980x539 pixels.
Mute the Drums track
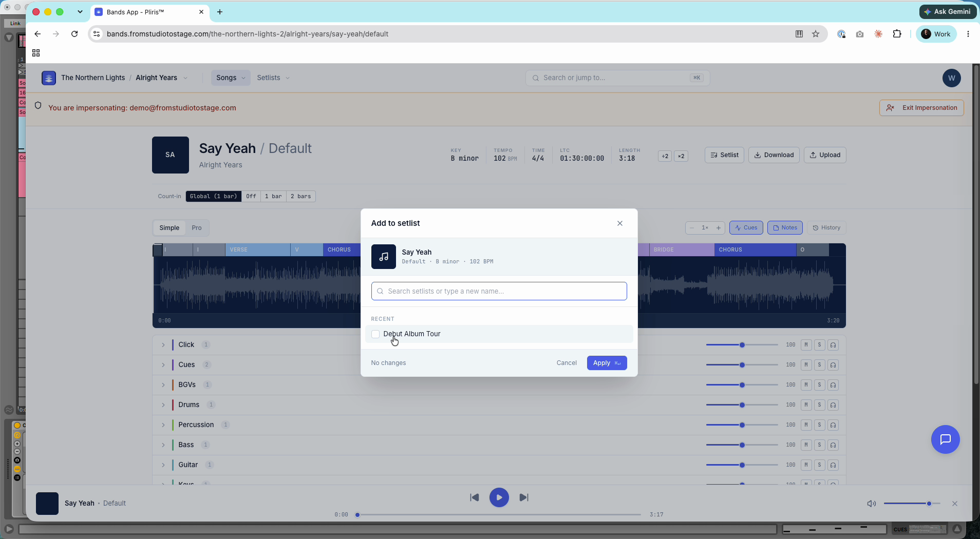(806, 405)
